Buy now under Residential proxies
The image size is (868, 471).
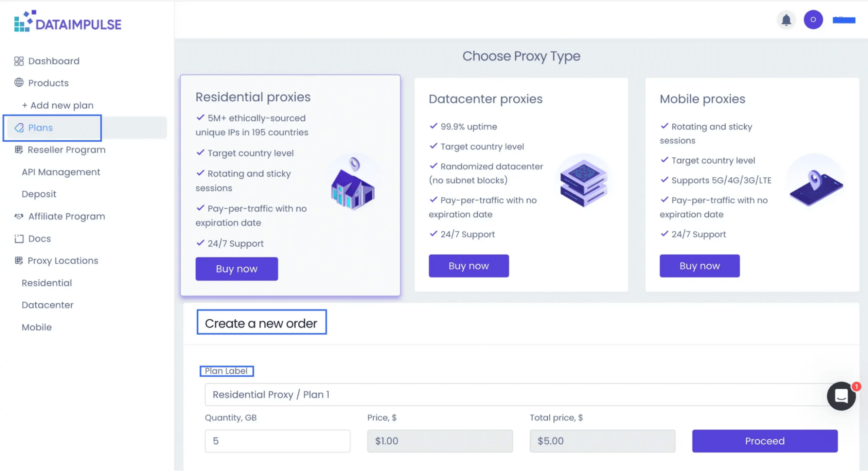tap(237, 269)
